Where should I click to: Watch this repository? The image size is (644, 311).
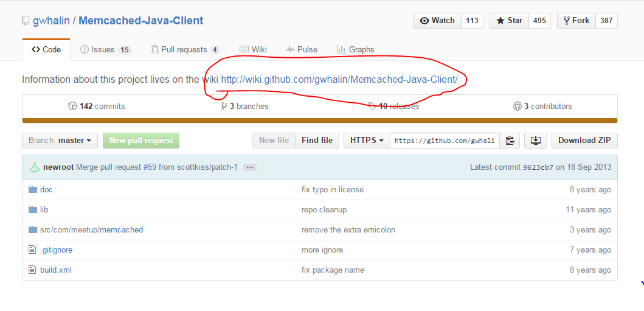tap(437, 21)
